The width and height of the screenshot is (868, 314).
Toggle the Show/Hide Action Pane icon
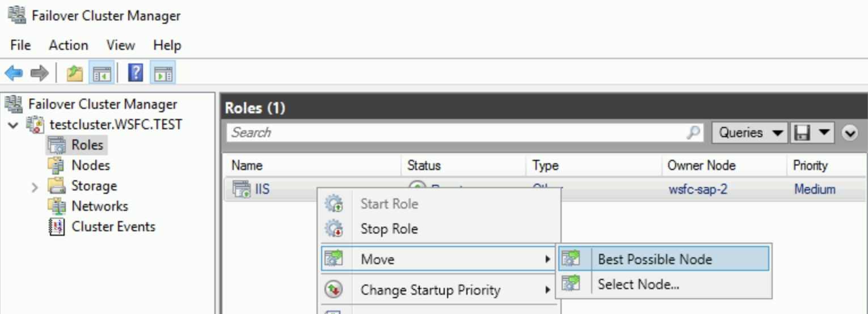163,73
